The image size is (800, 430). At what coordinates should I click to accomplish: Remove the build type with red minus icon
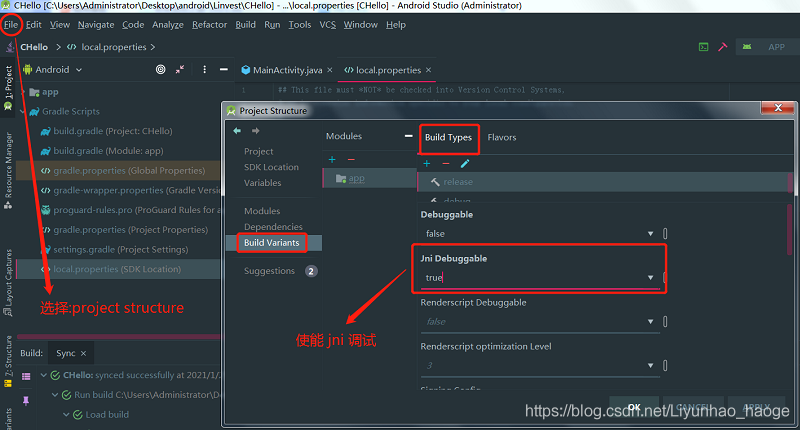[446, 163]
